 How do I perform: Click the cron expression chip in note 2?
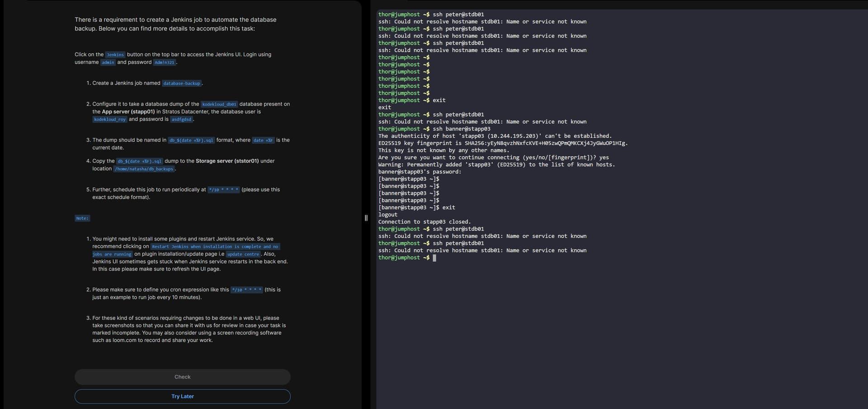tap(246, 290)
